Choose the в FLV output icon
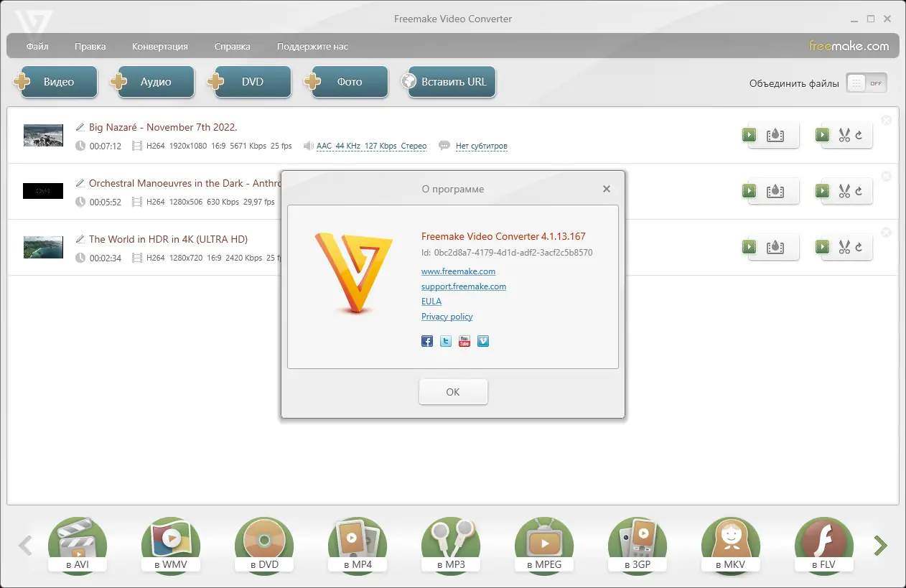The height and width of the screenshot is (588, 906). (824, 546)
